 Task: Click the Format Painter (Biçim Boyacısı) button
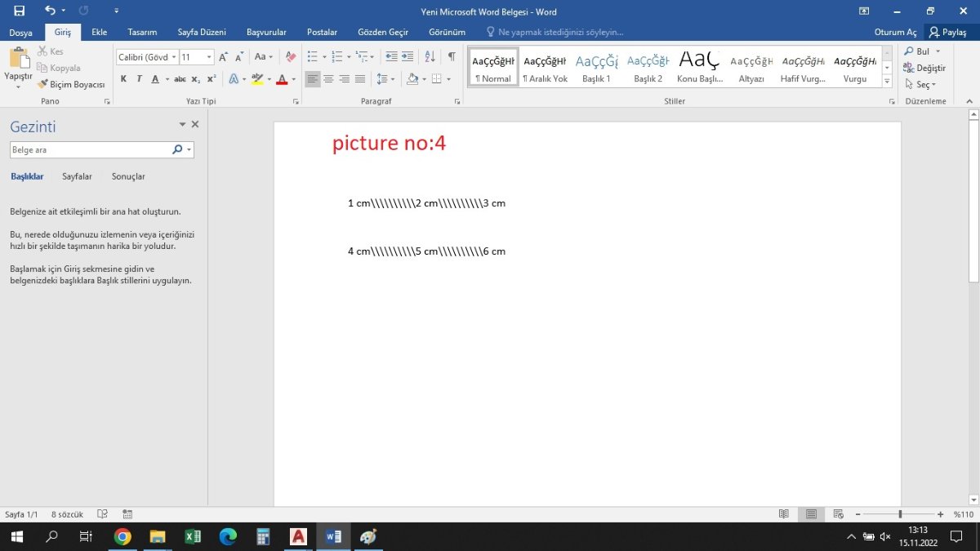pos(71,84)
